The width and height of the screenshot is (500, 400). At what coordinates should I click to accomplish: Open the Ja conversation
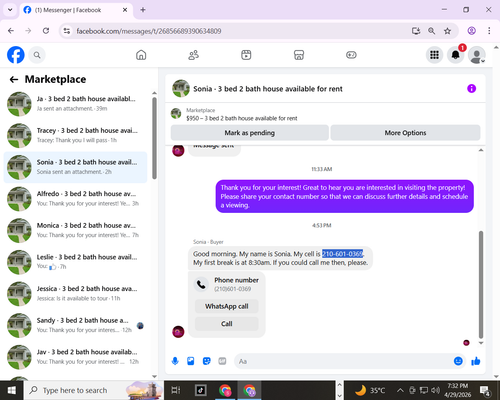pos(75,104)
